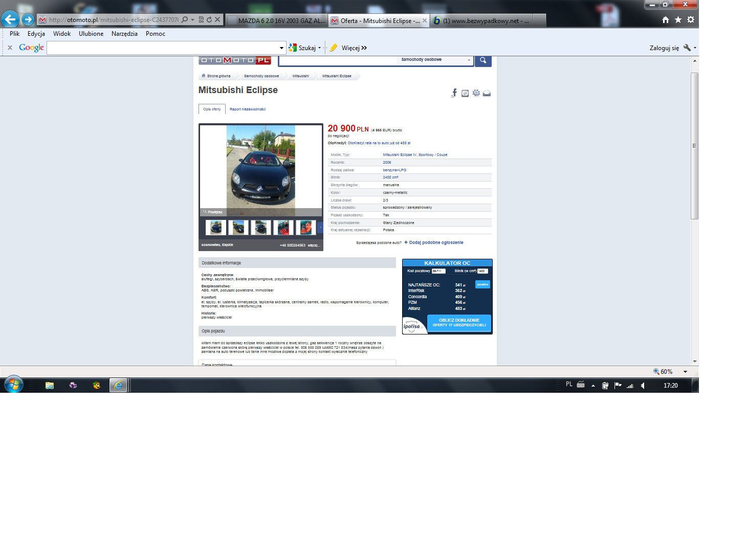The image size is (747, 560).
Task: Open the Narzędzia menu
Action: tap(124, 34)
